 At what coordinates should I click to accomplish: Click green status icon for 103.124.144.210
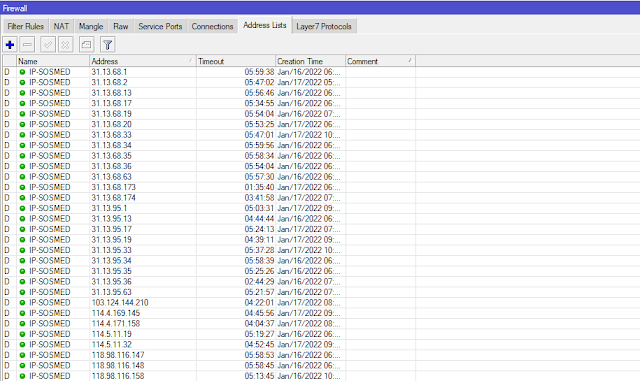click(22, 303)
